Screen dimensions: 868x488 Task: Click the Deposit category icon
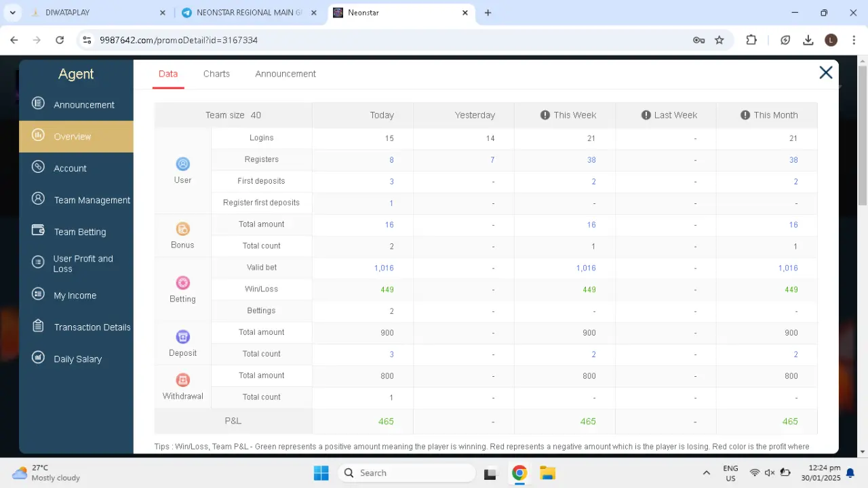[x=182, y=337]
